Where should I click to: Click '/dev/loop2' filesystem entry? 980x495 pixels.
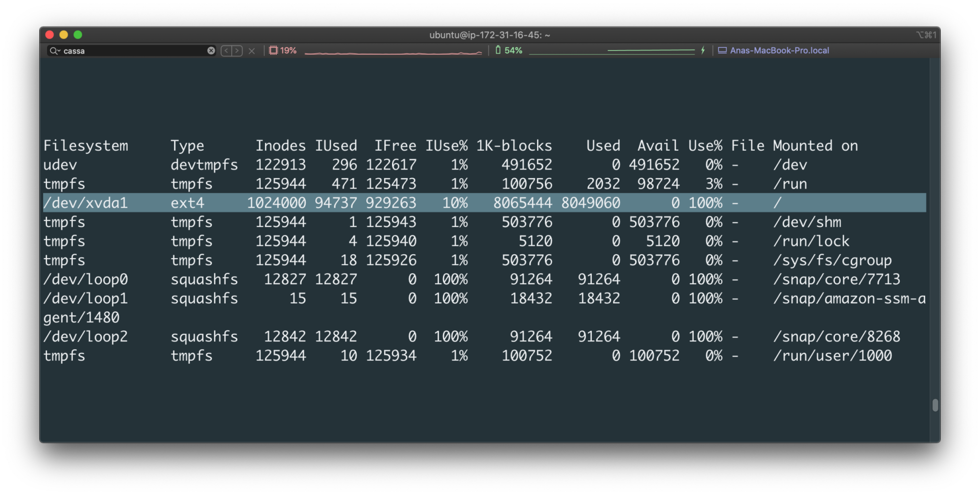tap(86, 337)
